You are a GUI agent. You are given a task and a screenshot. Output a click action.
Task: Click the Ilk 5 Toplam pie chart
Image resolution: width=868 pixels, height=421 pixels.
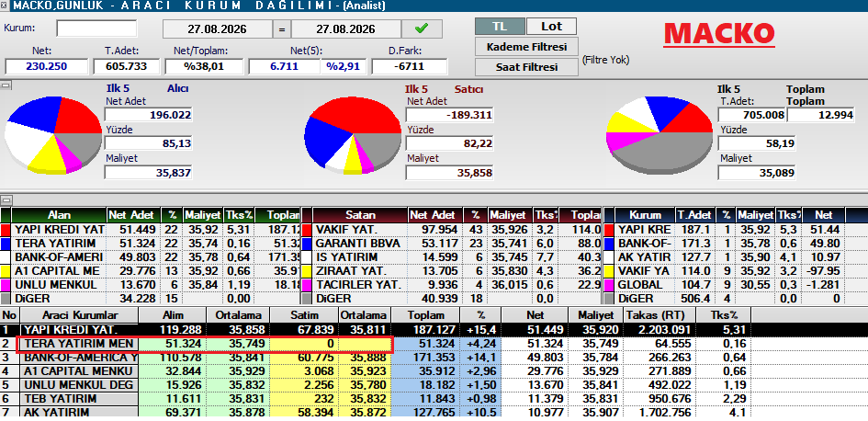[659, 134]
